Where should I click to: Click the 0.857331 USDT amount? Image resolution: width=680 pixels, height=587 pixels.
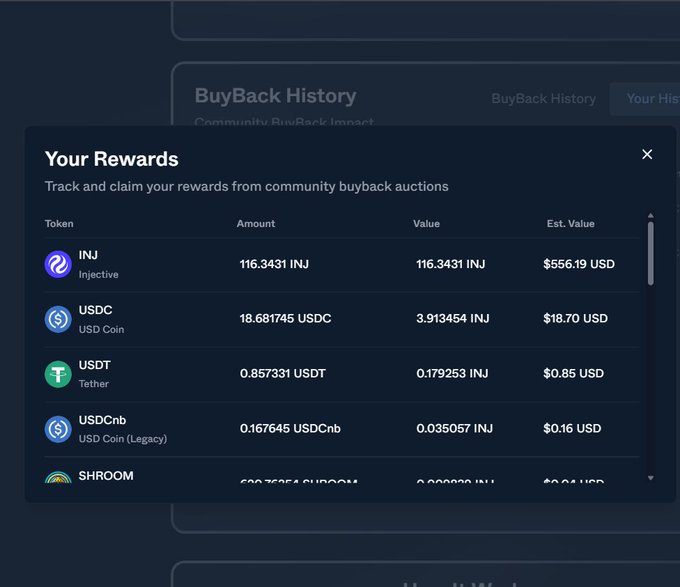coord(283,373)
